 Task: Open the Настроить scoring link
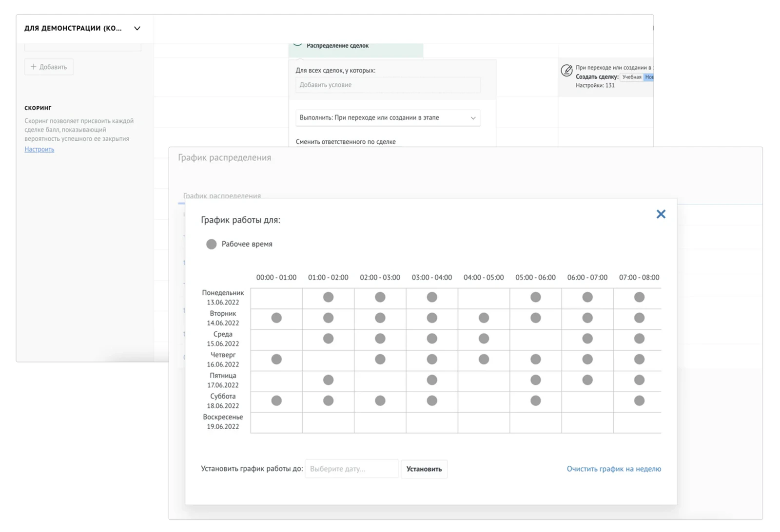tap(39, 149)
